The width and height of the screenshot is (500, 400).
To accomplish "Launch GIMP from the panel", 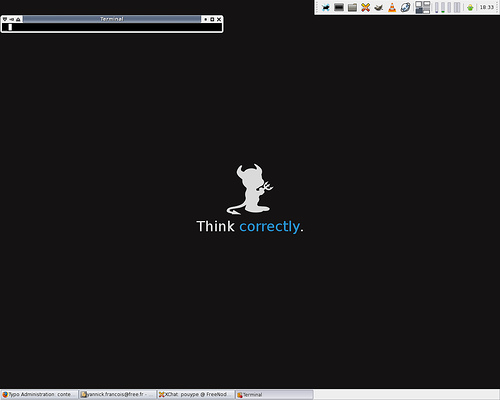I will point(379,7).
